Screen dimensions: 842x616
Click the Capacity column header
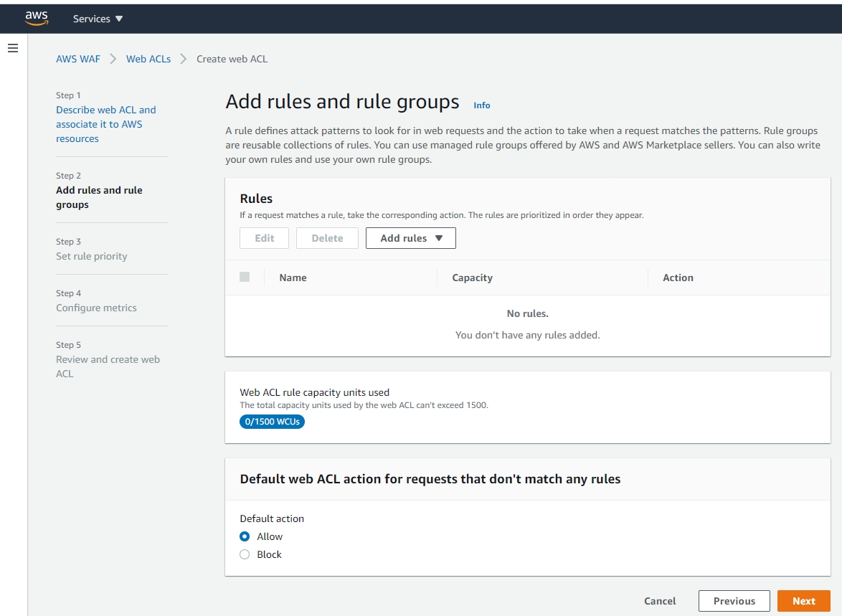(x=472, y=278)
